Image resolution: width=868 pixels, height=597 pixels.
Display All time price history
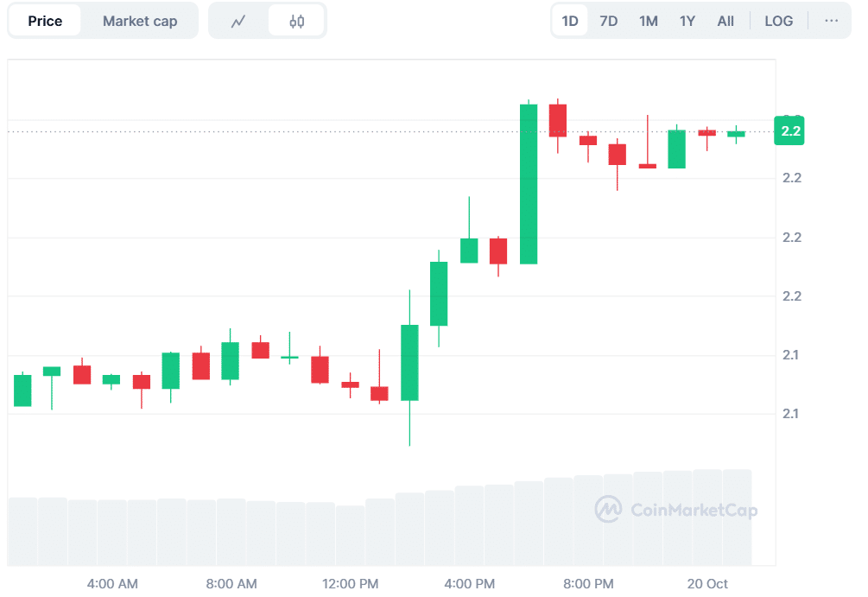tap(725, 21)
